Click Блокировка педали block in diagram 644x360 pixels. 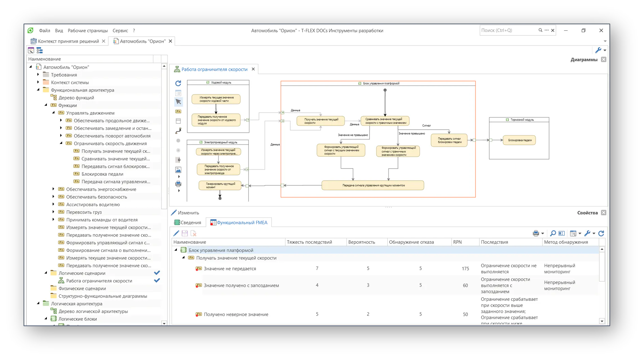(x=520, y=140)
